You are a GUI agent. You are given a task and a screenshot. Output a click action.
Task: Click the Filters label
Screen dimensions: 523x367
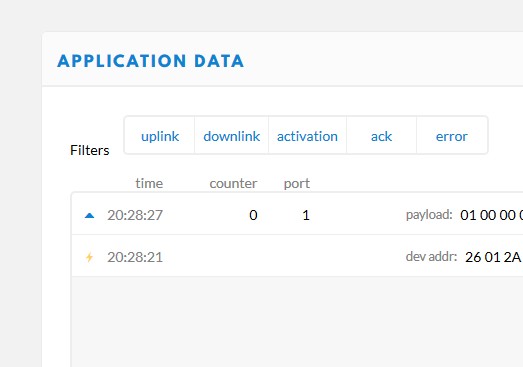[x=89, y=150]
